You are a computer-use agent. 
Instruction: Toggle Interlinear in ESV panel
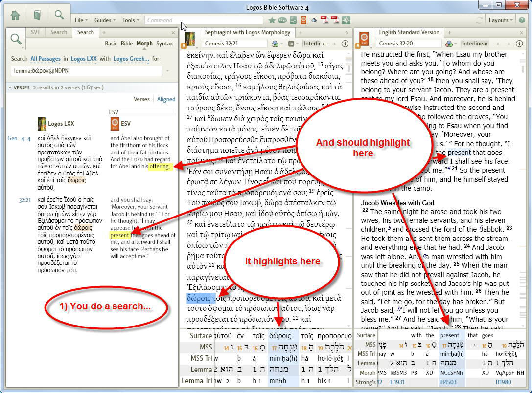click(475, 44)
